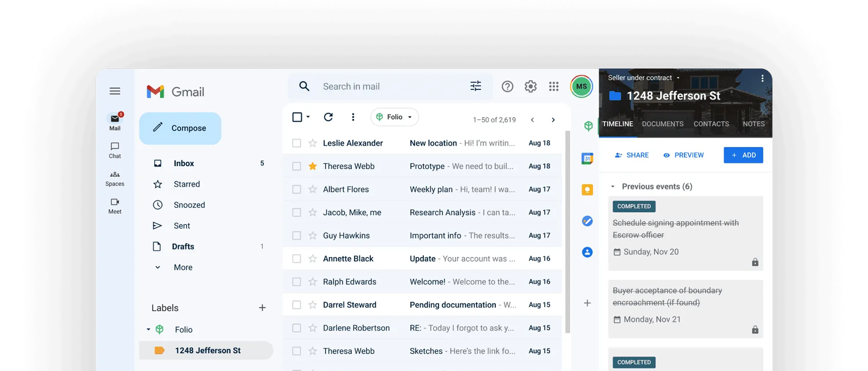Select 1248 Jefferson St label
The image size is (868, 371).
206,350
